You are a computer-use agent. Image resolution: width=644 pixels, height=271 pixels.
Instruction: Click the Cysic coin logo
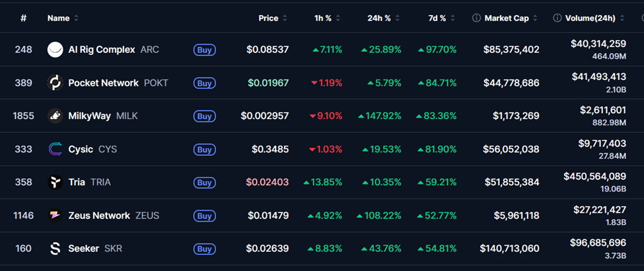[x=55, y=149]
